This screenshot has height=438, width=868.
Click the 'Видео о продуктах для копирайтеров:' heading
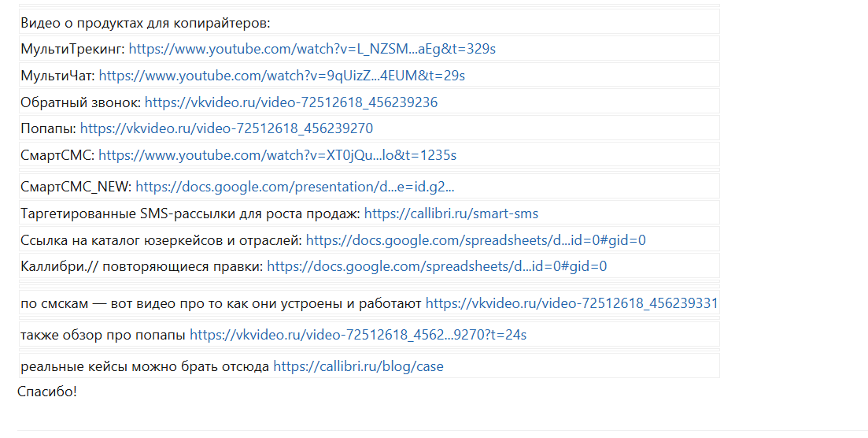pyautogui.click(x=146, y=24)
